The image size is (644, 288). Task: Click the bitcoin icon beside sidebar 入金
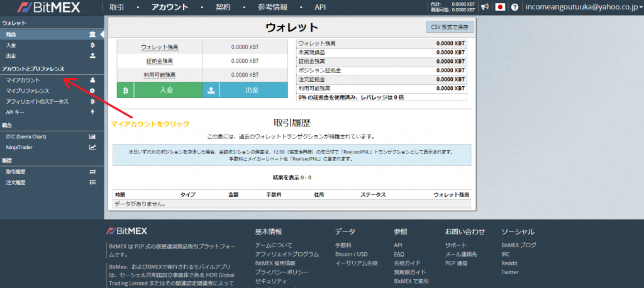92,45
